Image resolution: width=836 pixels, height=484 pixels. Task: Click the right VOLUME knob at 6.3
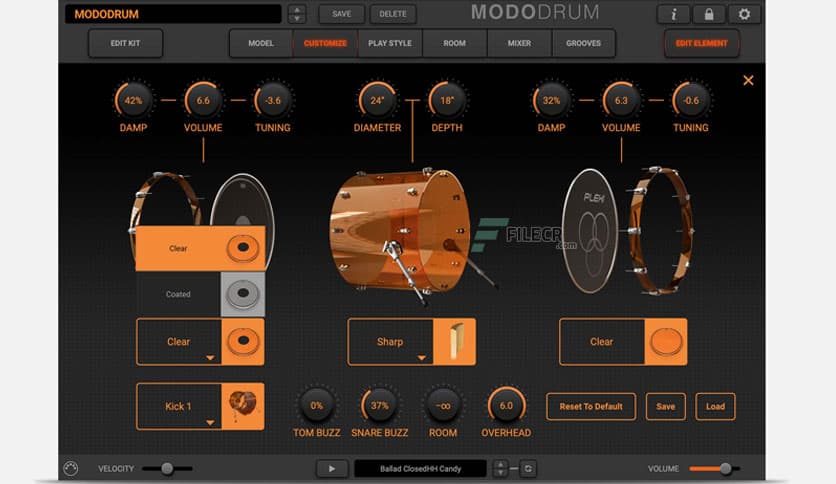click(621, 100)
